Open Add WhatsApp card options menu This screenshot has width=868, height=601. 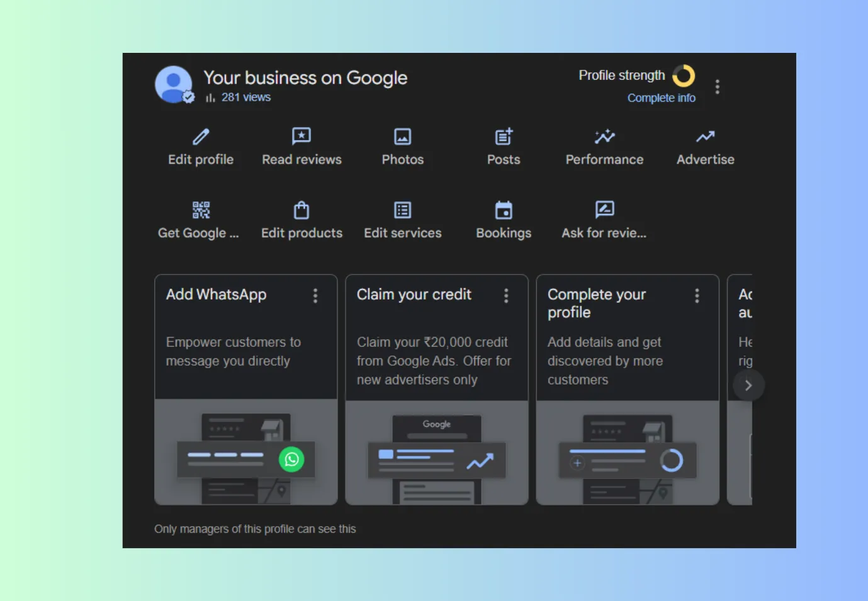pos(315,296)
